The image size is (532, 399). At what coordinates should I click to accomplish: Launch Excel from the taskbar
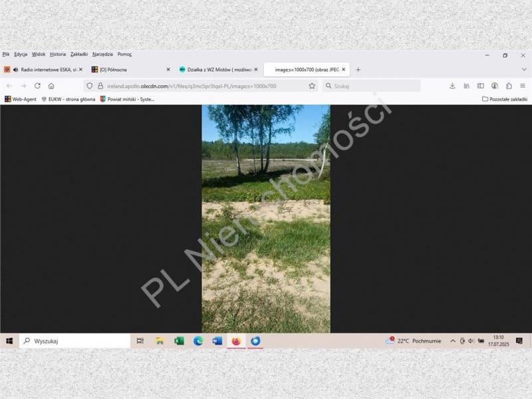click(179, 341)
